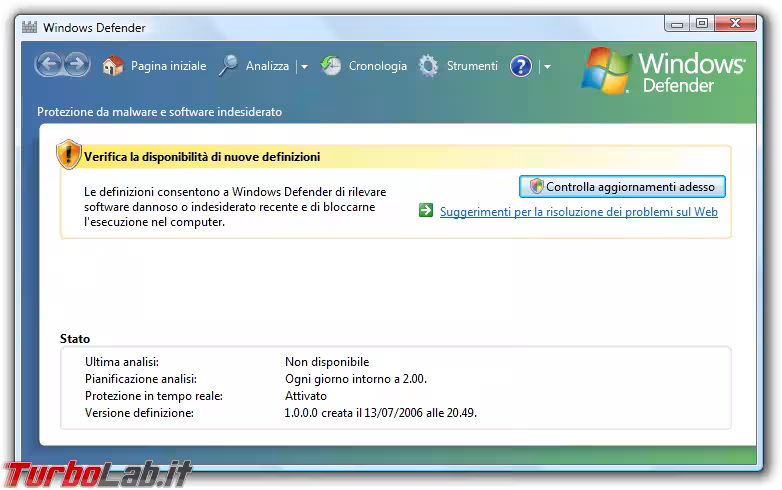Click the yellow warning shield icon
Screen dimensions: 782x490
(69, 155)
